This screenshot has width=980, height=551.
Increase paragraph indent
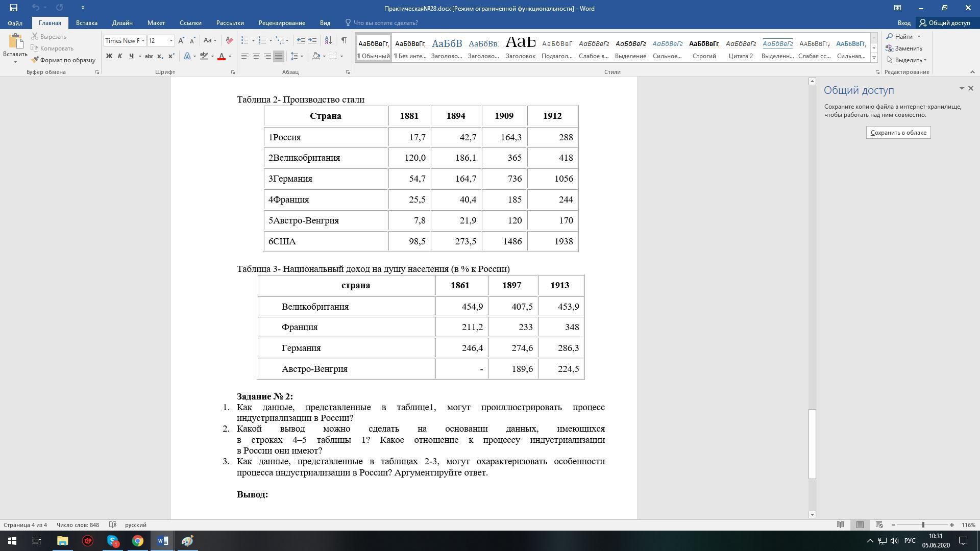(x=312, y=40)
